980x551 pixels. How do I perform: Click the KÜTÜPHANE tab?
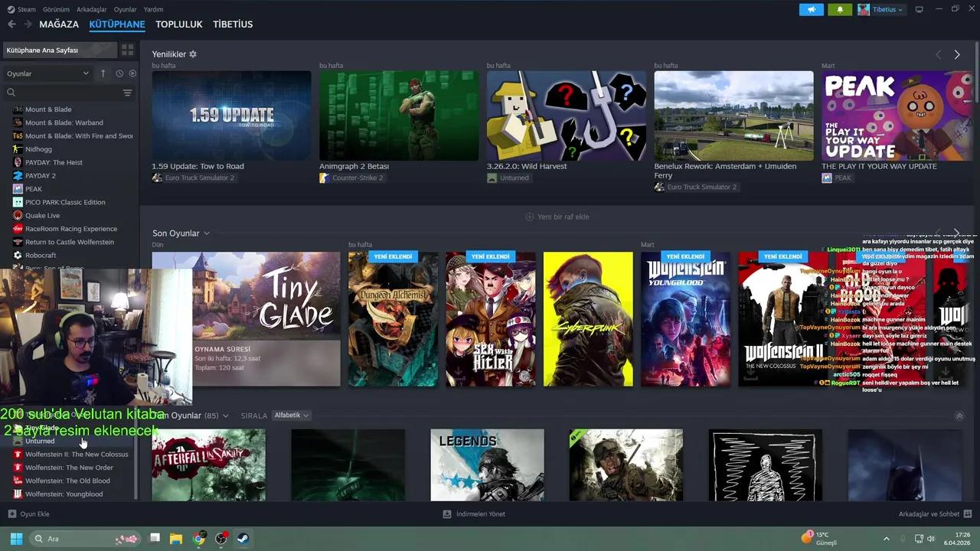pos(117,24)
